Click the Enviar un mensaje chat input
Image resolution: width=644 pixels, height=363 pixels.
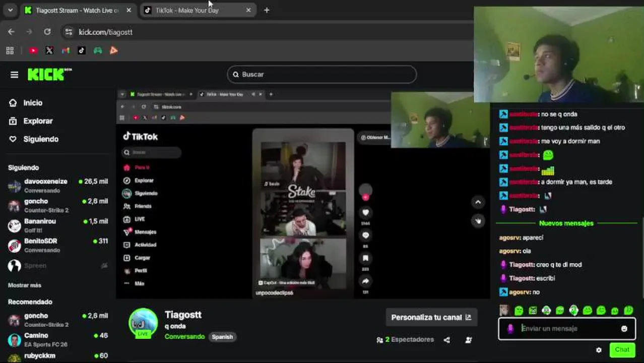[x=567, y=329]
